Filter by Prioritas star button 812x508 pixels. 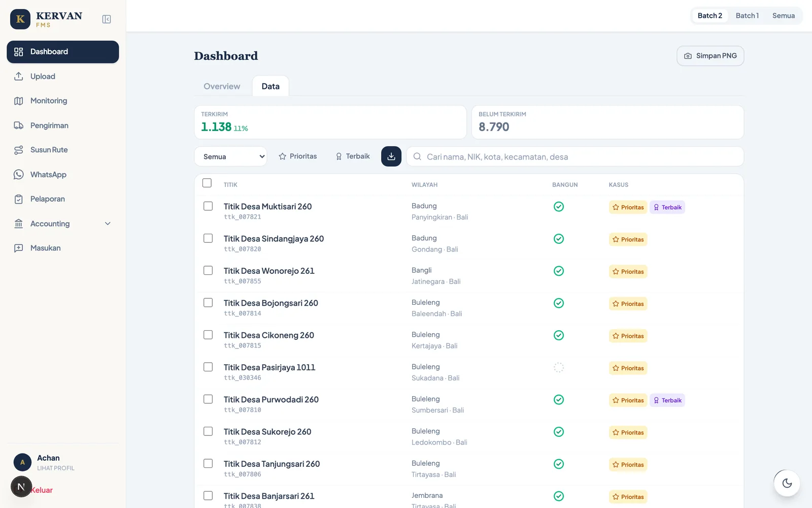(x=297, y=156)
